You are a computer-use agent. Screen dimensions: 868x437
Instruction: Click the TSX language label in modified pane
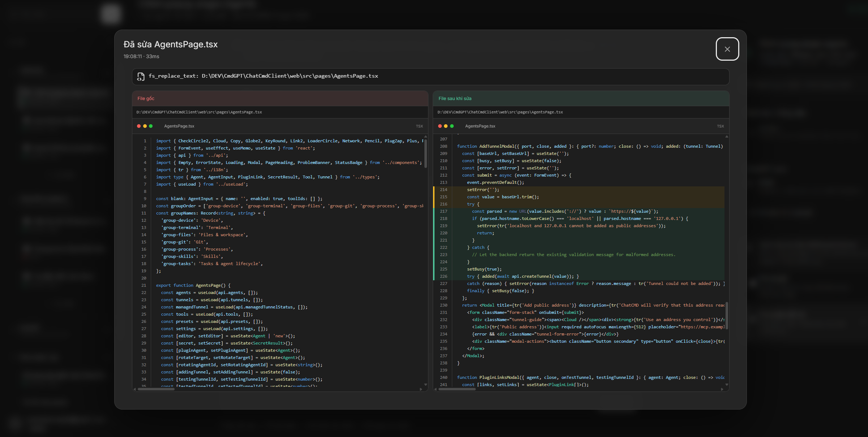click(721, 126)
